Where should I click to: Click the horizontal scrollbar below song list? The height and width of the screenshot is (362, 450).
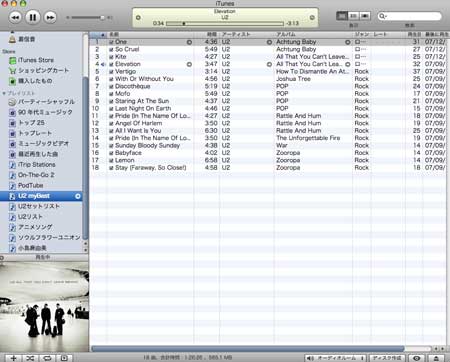(248, 349)
